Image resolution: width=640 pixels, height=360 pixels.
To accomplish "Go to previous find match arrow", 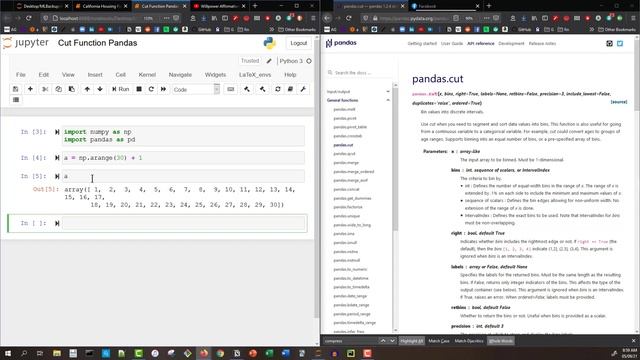I will tap(383, 341).
